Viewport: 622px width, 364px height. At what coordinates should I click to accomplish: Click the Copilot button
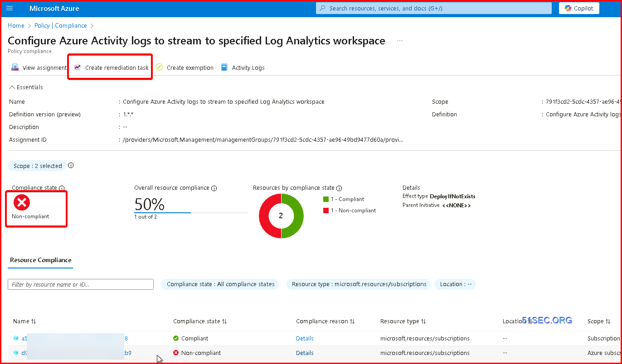coord(579,8)
